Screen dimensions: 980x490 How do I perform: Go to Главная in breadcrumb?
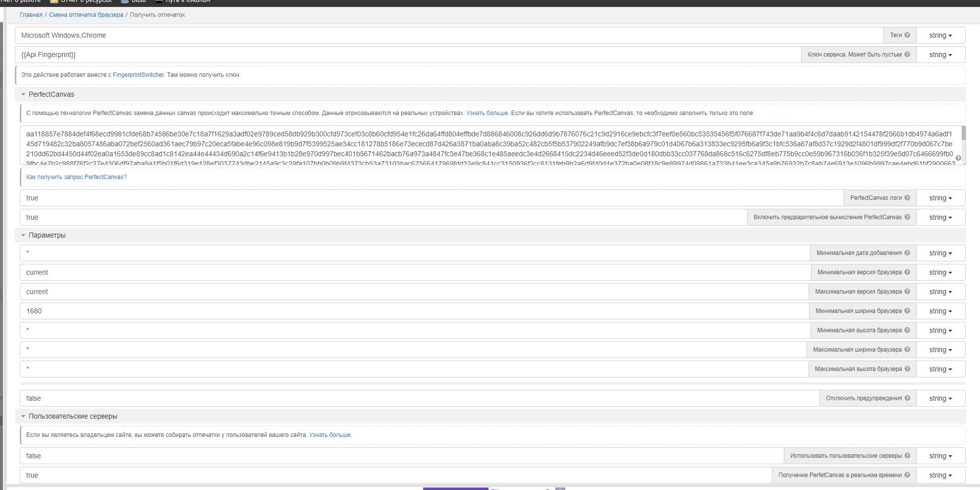[31, 15]
